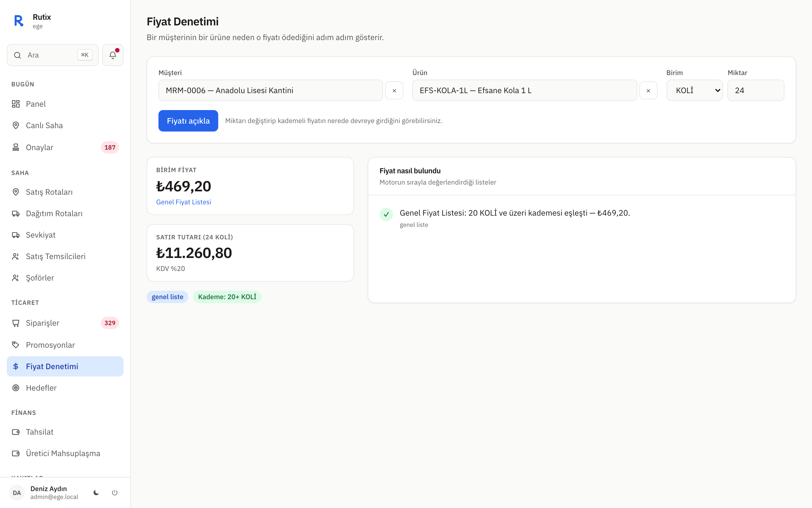812x508 pixels.
Task: Toggle dark mode with moon icon
Action: 96,492
